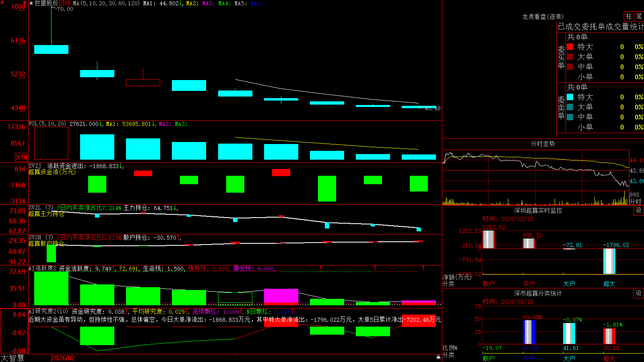The height and width of the screenshot is (362, 644).
Task: Click the 散户 category in 深市超赢分类统计 chart
Action: pyautogui.click(x=489, y=358)
